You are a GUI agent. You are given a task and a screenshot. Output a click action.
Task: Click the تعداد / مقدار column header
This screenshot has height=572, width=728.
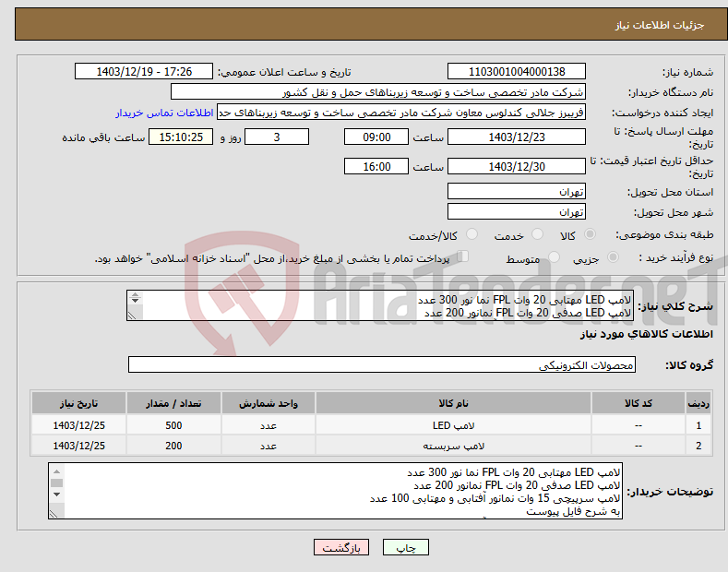[x=173, y=403]
